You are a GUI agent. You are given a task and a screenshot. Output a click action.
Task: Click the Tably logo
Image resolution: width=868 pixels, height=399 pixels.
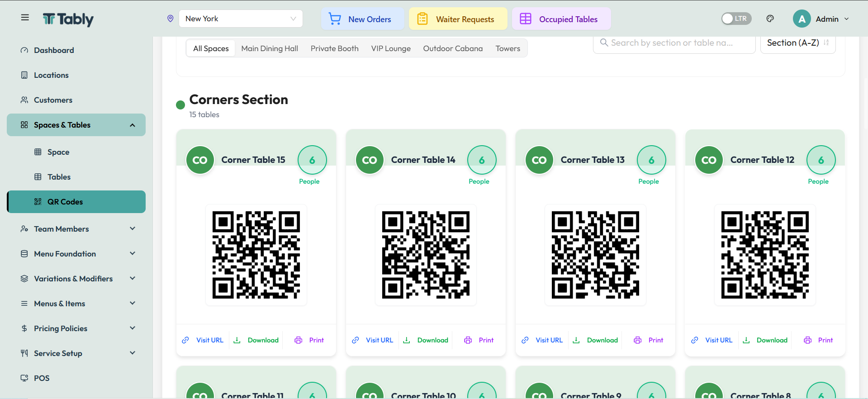68,19
